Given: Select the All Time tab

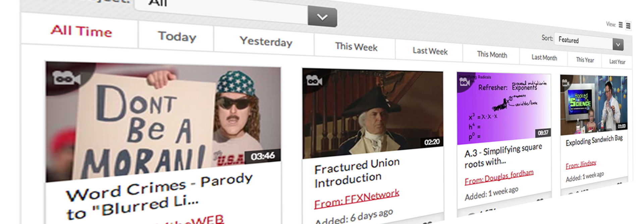Looking at the screenshot, I should (x=81, y=31).
